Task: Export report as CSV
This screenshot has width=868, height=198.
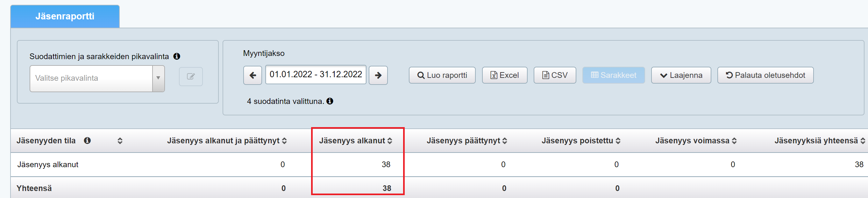Action: click(555, 75)
